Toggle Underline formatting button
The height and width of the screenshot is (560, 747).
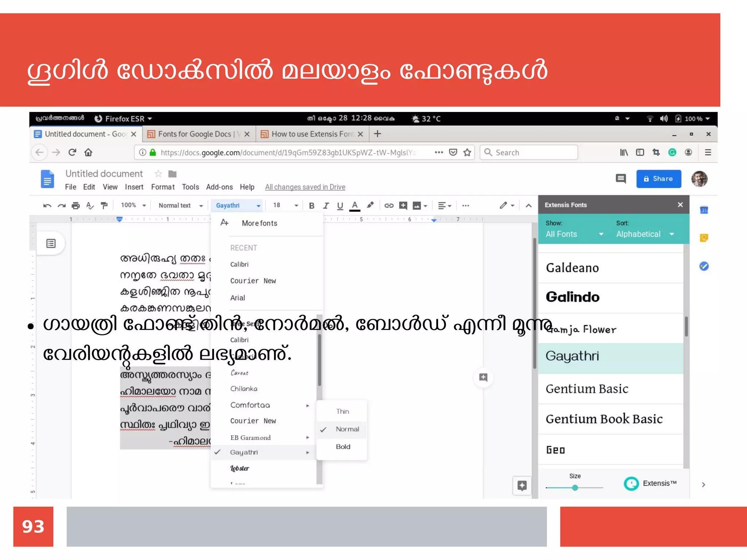(340, 206)
